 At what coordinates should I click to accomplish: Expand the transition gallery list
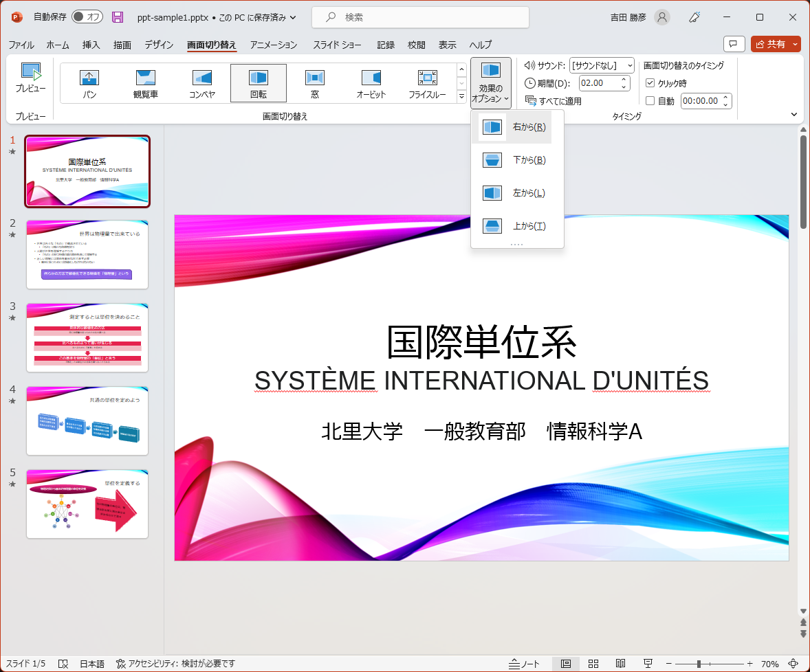pyautogui.click(x=461, y=96)
